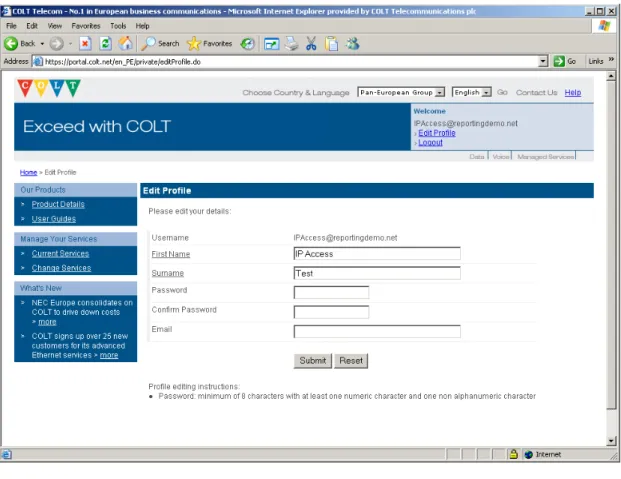The image size is (621, 479).
Task: Click the Email input field
Action: tap(377, 331)
